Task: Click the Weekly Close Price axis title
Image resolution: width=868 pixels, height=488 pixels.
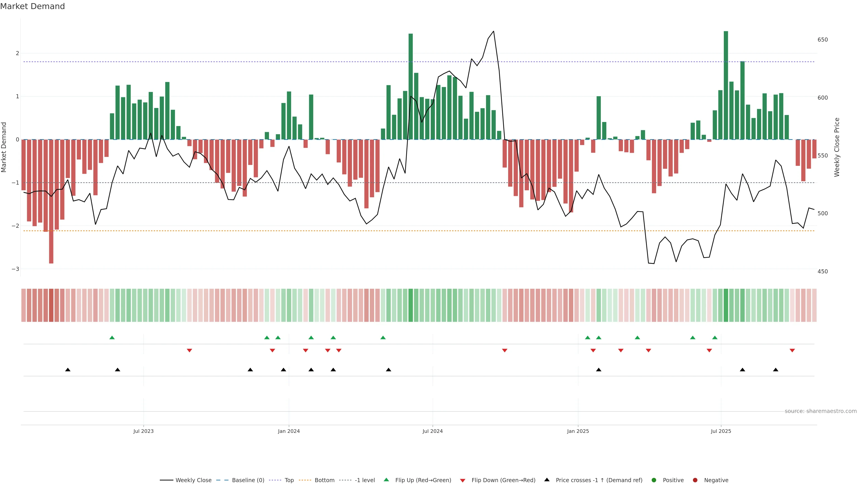Action: (x=837, y=147)
